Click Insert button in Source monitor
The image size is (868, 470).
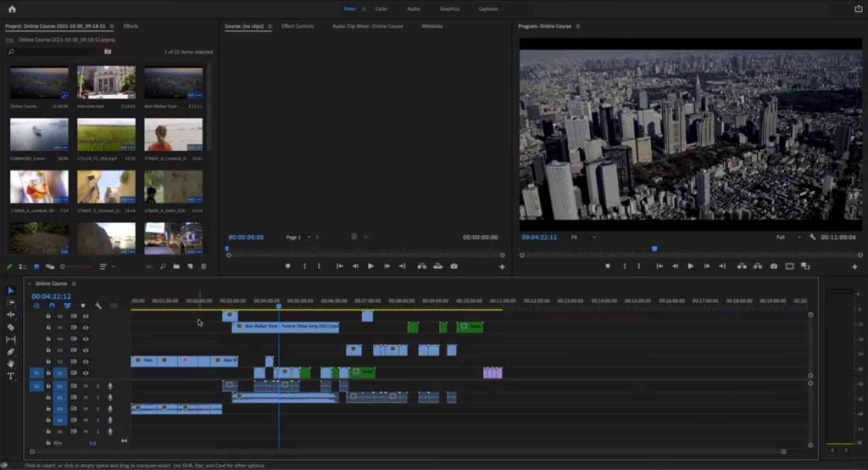(422, 266)
